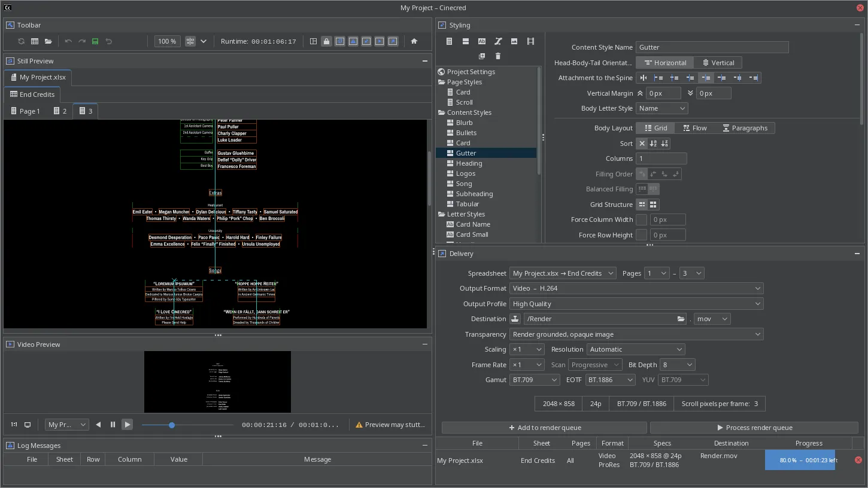Click the video preview timeline slider

[187, 425]
